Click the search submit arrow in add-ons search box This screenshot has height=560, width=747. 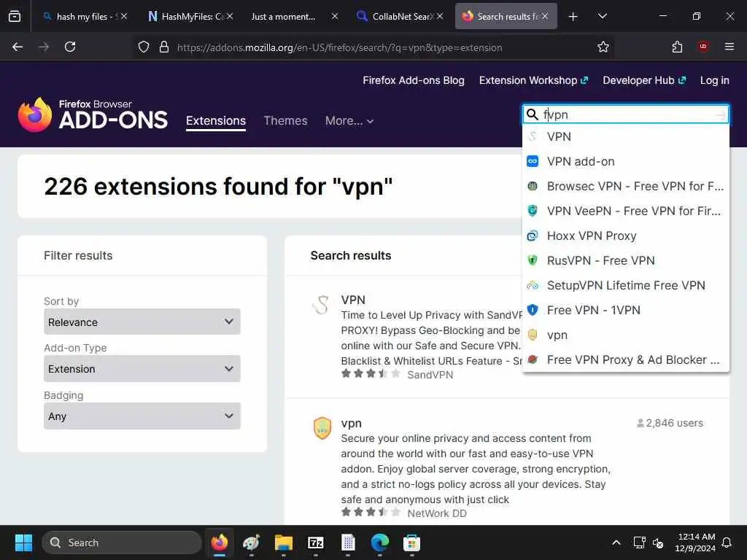[x=720, y=114]
